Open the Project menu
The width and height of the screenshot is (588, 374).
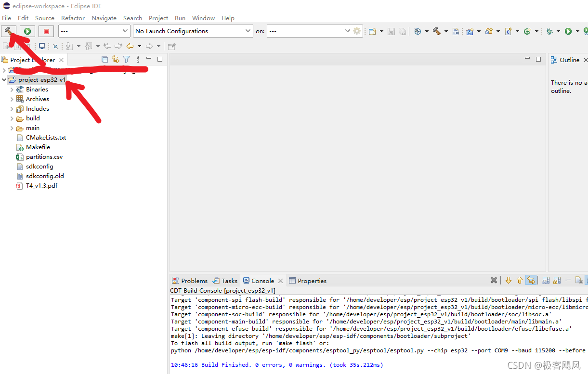point(158,18)
